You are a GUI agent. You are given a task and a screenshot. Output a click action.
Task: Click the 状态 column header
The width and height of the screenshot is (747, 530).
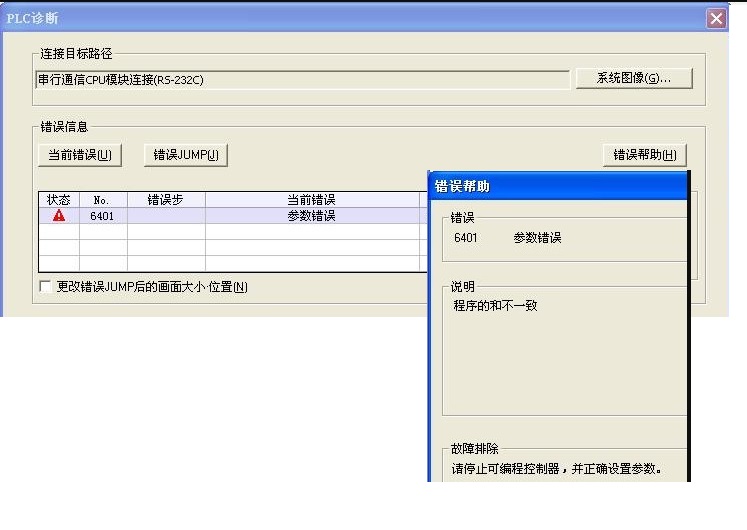click(59, 200)
